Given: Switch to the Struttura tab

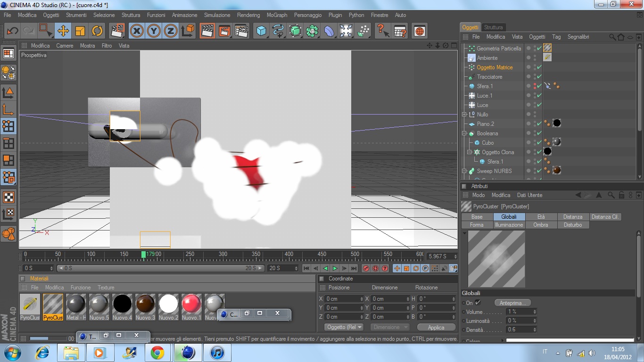Looking at the screenshot, I should tap(493, 27).
